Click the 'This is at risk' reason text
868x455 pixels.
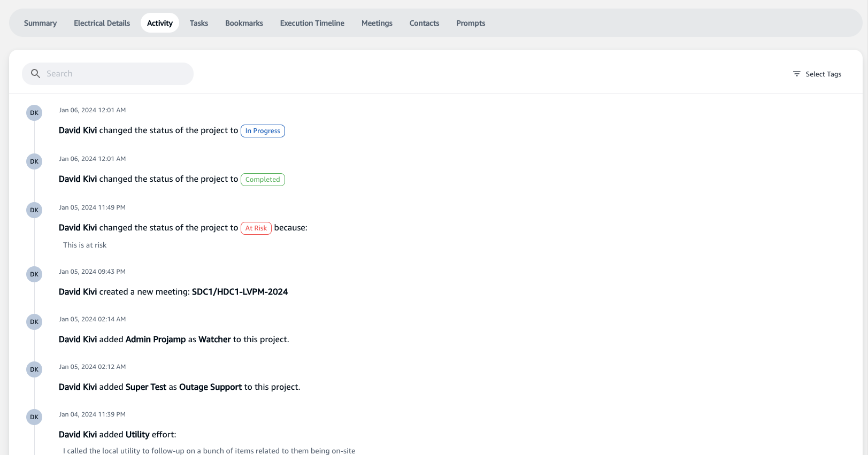[85, 245]
